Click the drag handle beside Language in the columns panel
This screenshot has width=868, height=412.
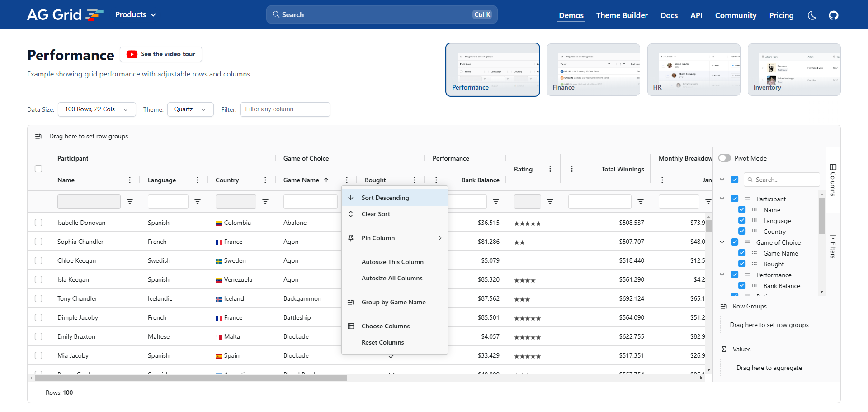click(x=754, y=220)
